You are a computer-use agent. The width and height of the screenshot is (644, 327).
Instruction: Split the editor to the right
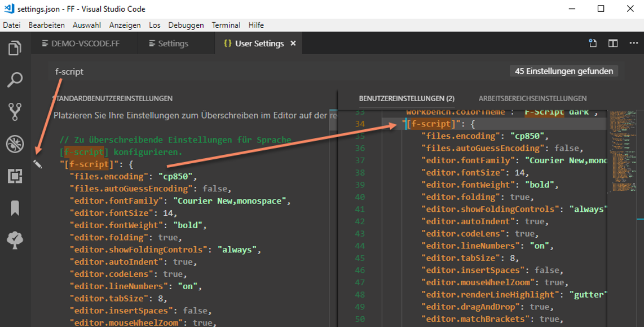[613, 43]
